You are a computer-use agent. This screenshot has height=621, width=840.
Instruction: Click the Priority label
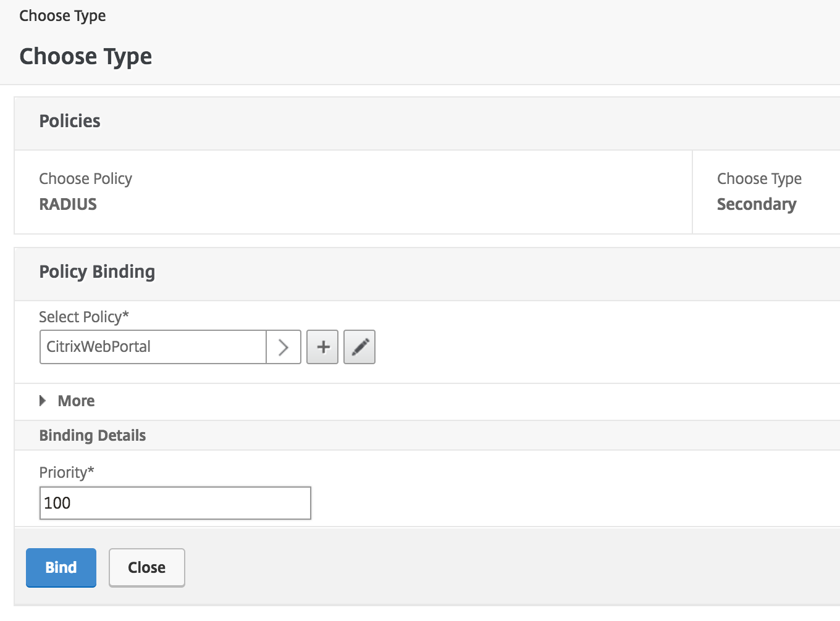pos(67,472)
